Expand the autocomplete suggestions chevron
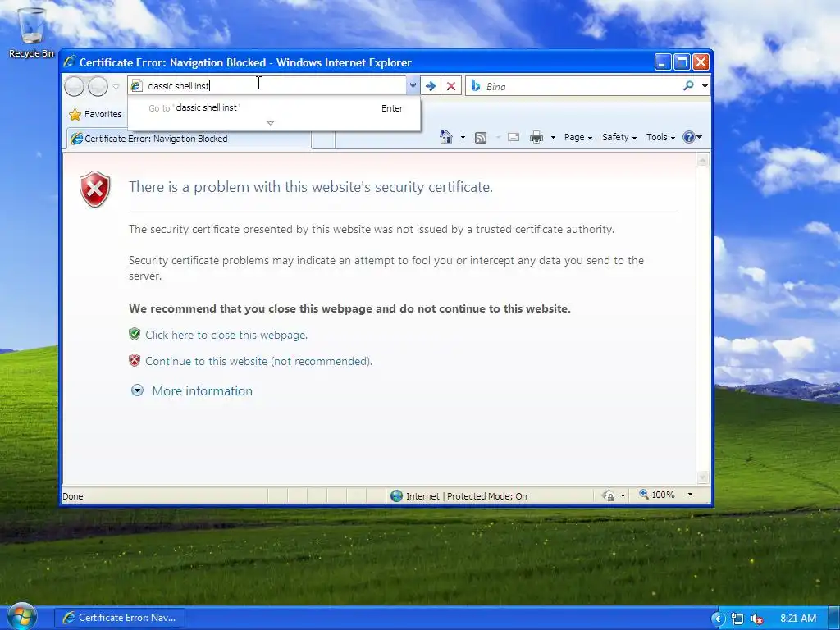 [270, 123]
